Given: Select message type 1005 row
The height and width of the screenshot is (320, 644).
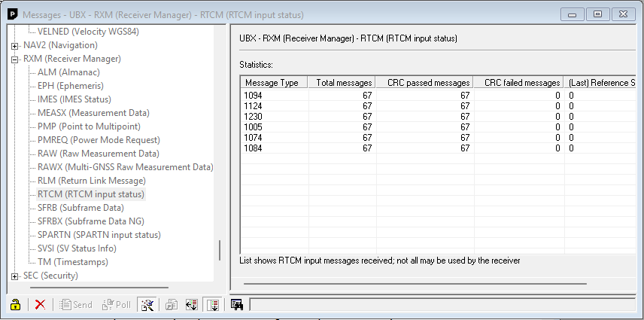Looking at the screenshot, I should tap(438, 127).
